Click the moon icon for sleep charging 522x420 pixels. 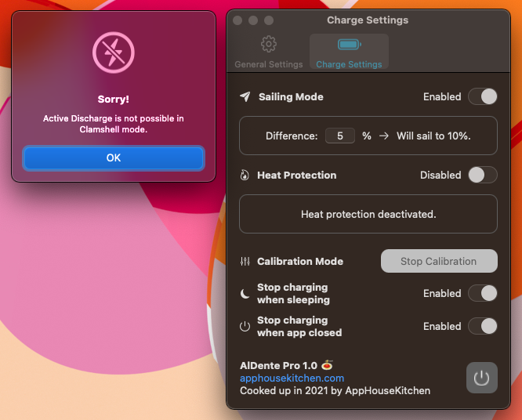tap(245, 294)
